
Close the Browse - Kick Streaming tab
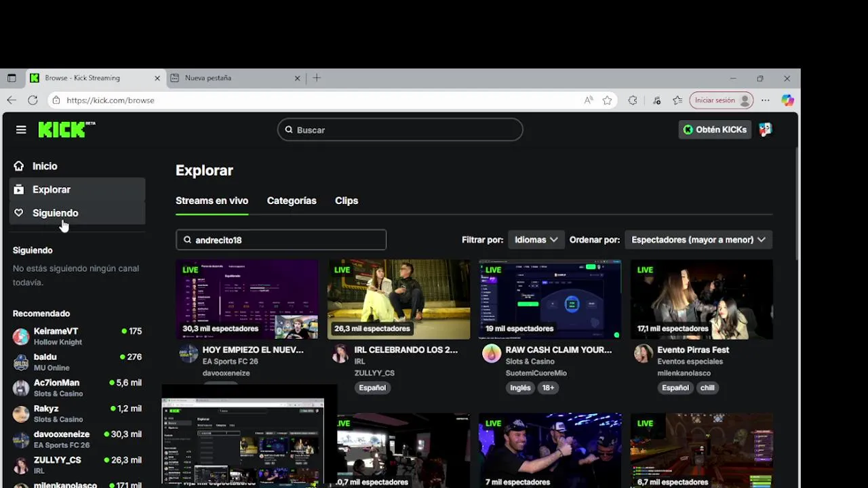(157, 78)
